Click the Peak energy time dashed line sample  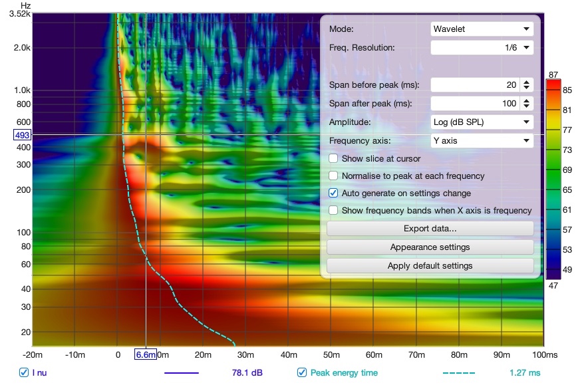pyautogui.click(x=459, y=373)
